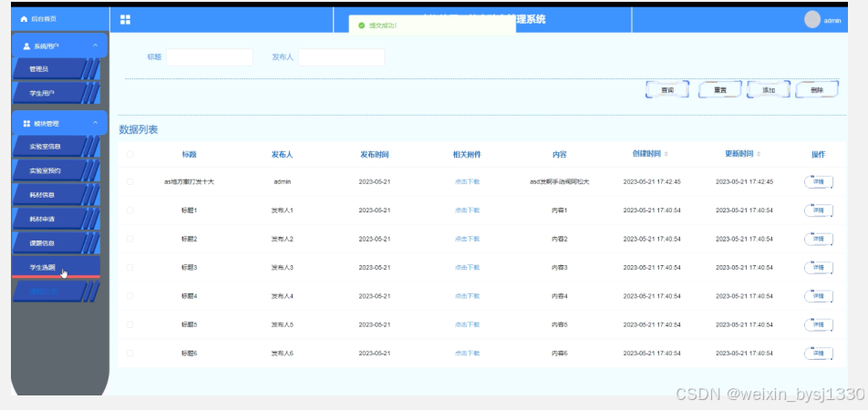The image size is (868, 410).
Task: Click 点击下载 link in 标题1 row
Action: (x=467, y=210)
